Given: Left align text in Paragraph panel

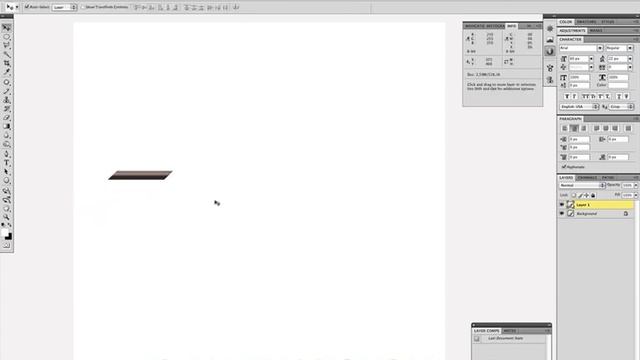Looking at the screenshot, I should 564,129.
